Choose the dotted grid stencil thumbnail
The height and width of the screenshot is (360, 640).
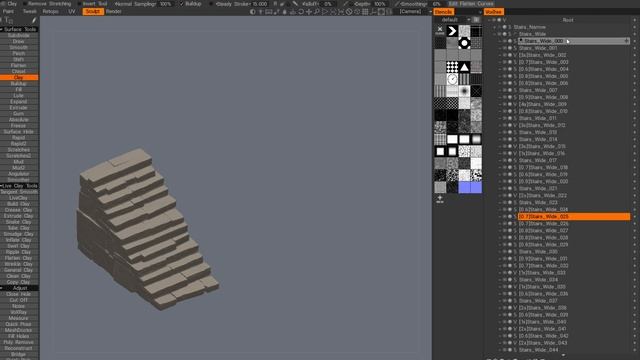[452, 67]
